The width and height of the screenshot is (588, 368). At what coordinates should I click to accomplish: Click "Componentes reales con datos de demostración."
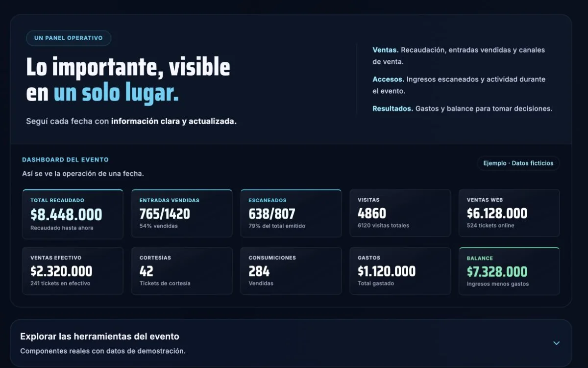click(x=103, y=351)
